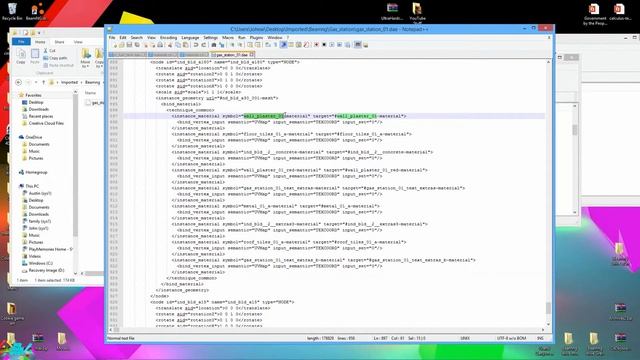
Task: Select Downloads under Favorites in Explorer
Action: click(x=38, y=109)
